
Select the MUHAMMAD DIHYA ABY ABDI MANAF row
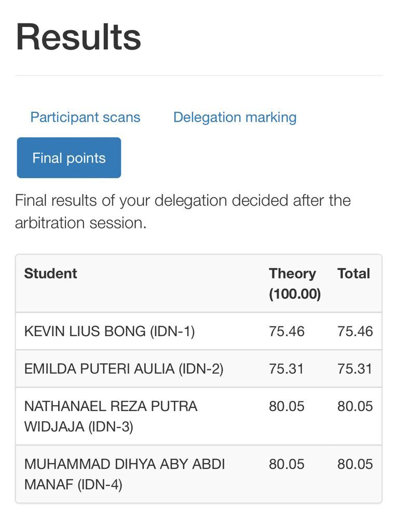199,474
